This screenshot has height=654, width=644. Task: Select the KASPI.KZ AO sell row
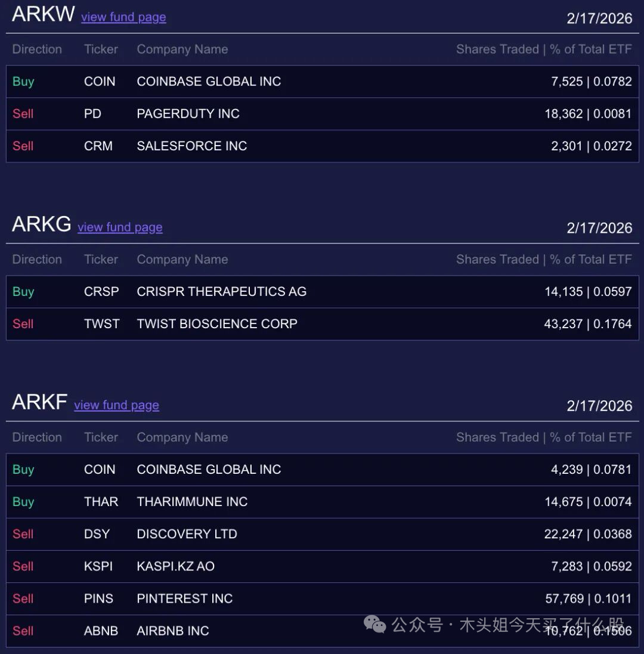pyautogui.click(x=322, y=566)
